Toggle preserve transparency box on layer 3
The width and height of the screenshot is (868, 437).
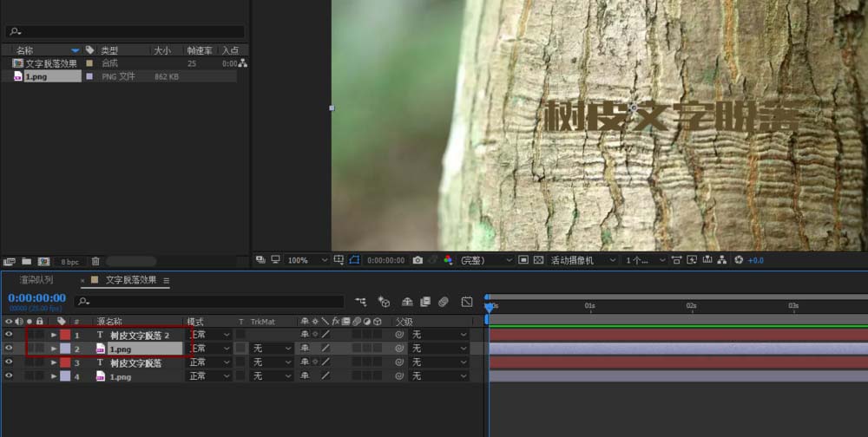tap(240, 362)
